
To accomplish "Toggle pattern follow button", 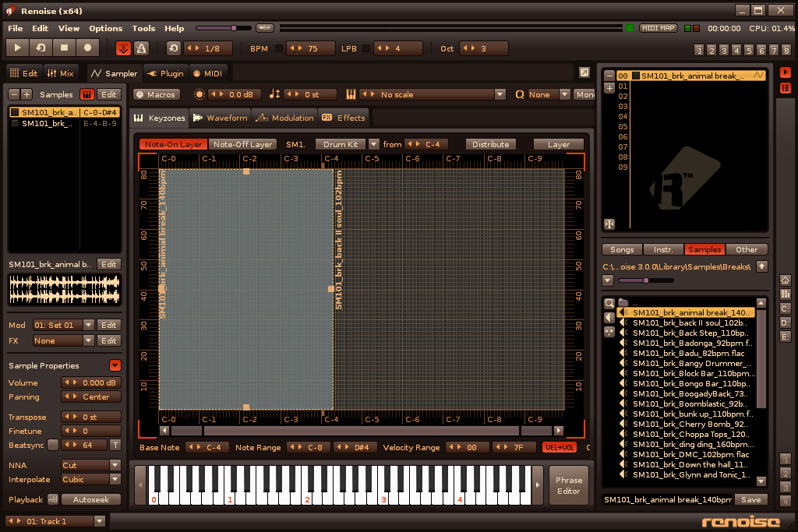I will tap(123, 48).
